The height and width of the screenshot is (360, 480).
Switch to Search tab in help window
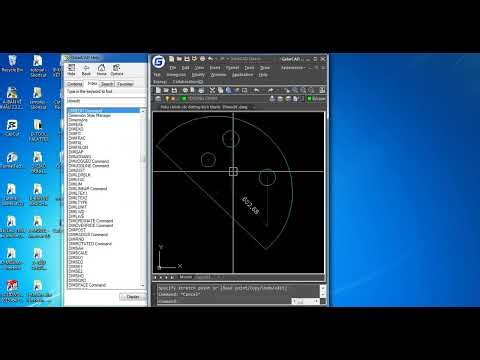pos(107,84)
